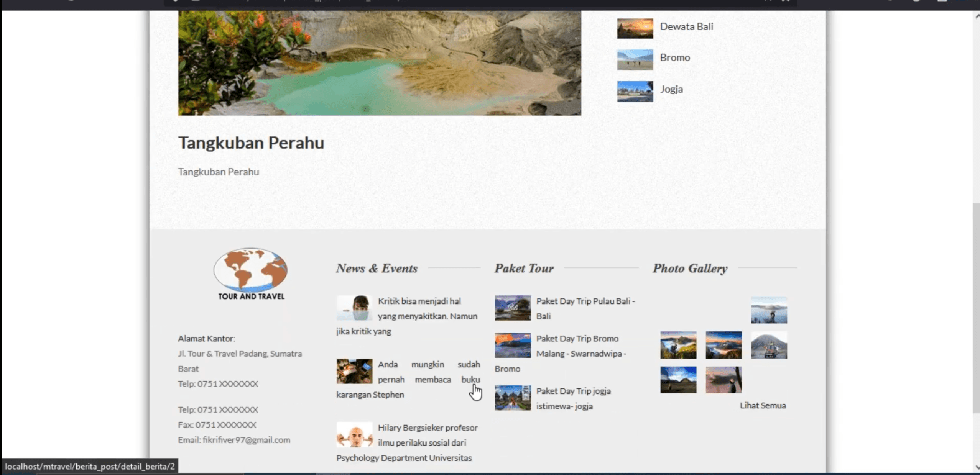The height and width of the screenshot is (475, 980).
Task: Click thumbnail of the Stephen book news
Action: coord(354,371)
